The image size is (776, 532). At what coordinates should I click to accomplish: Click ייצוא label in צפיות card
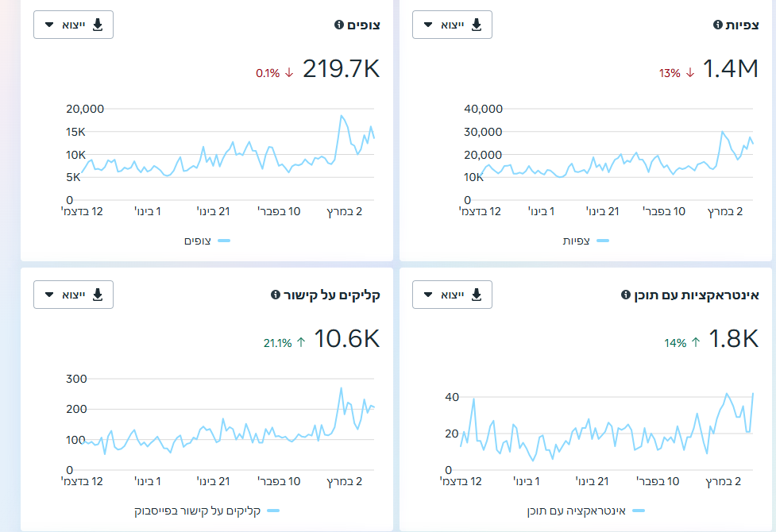tap(453, 25)
